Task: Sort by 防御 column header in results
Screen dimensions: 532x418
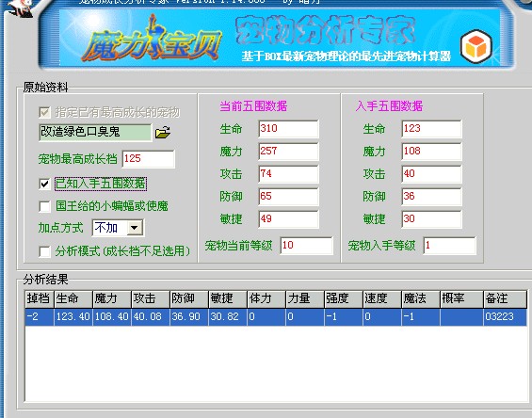Action: coord(189,299)
